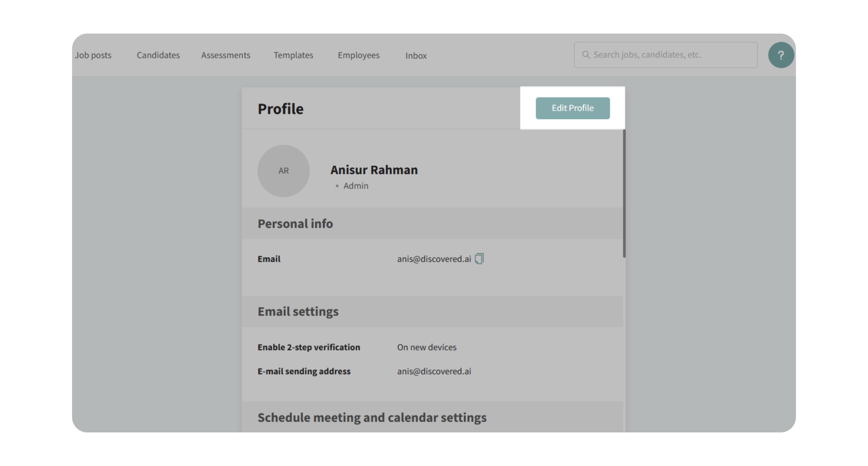Click the profile panel scrollbar
Screen dimensions: 868x466
(624, 193)
